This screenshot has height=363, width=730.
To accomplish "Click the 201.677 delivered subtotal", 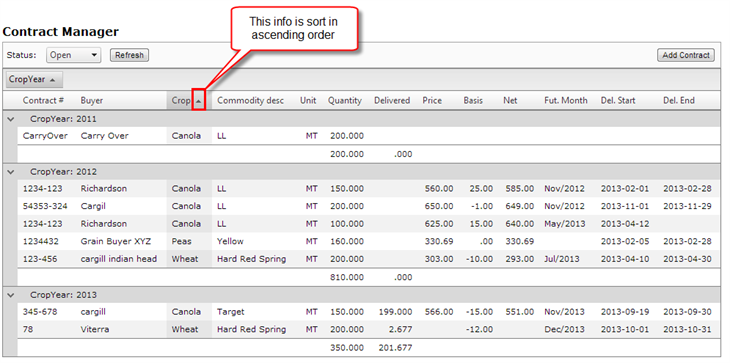I will (395, 348).
